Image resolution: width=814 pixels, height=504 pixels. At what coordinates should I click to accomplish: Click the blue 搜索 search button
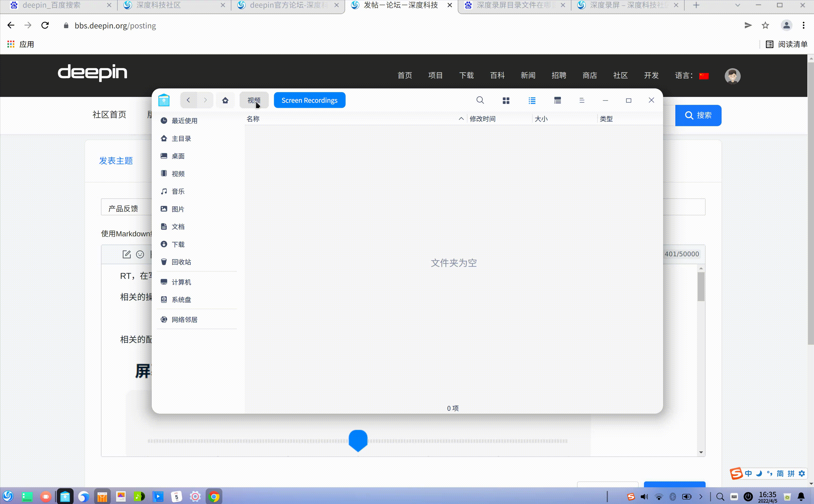point(698,115)
